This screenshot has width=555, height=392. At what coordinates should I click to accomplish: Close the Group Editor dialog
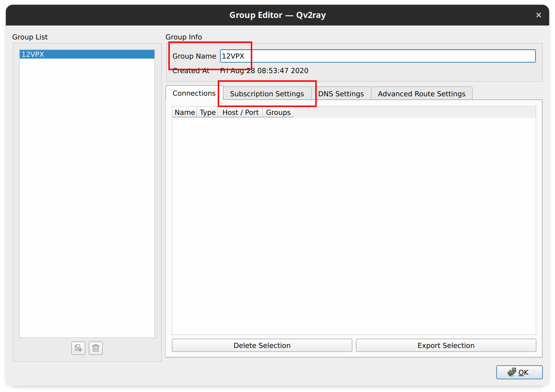coord(538,15)
